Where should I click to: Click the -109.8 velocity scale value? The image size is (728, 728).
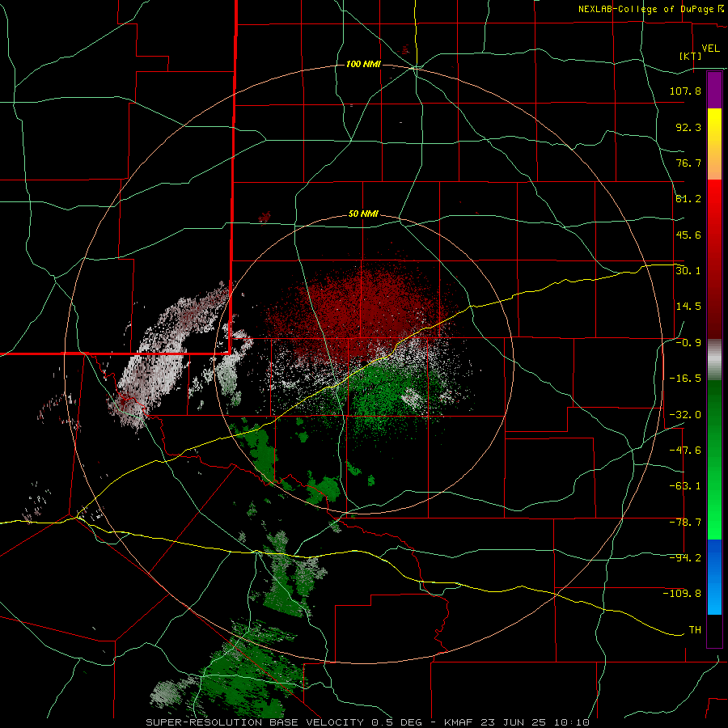682,594
